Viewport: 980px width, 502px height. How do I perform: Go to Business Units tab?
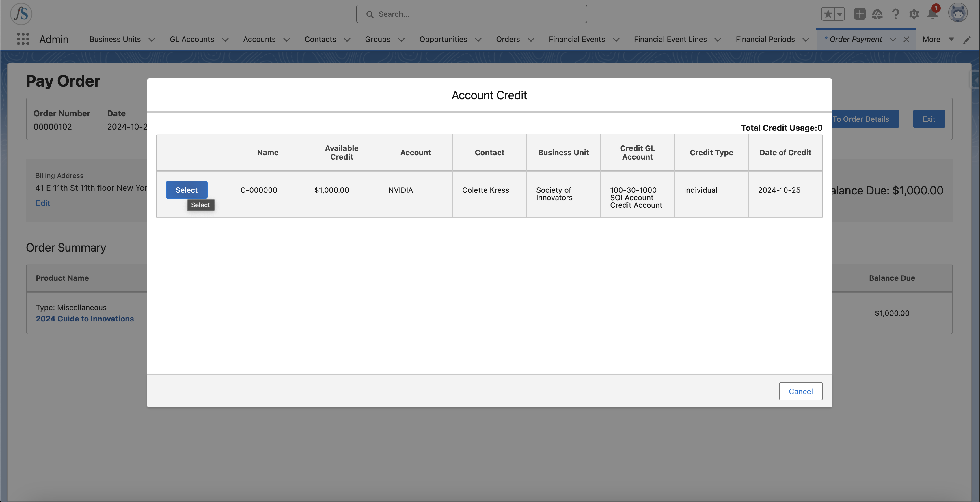(x=115, y=39)
